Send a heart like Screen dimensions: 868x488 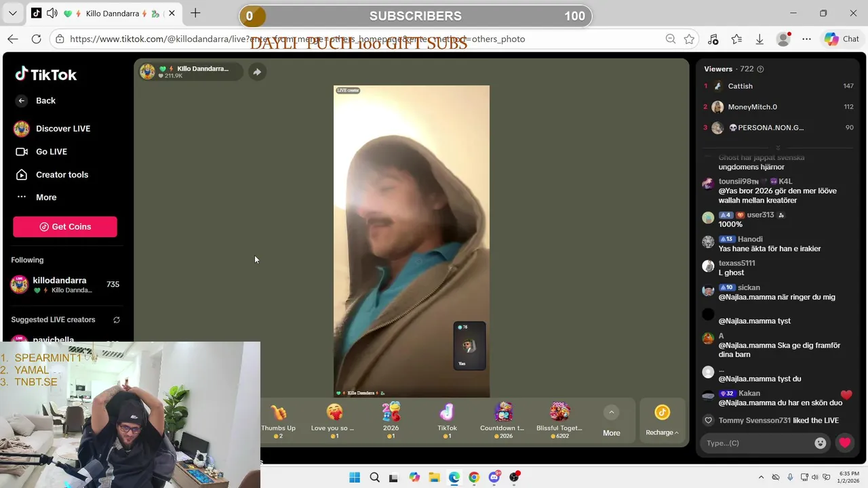845,443
